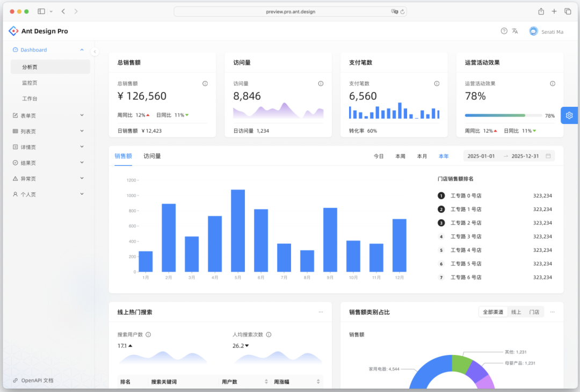Image resolution: width=580 pixels, height=392 pixels.
Task: Click the 详情页 profile icon
Action: click(x=15, y=147)
